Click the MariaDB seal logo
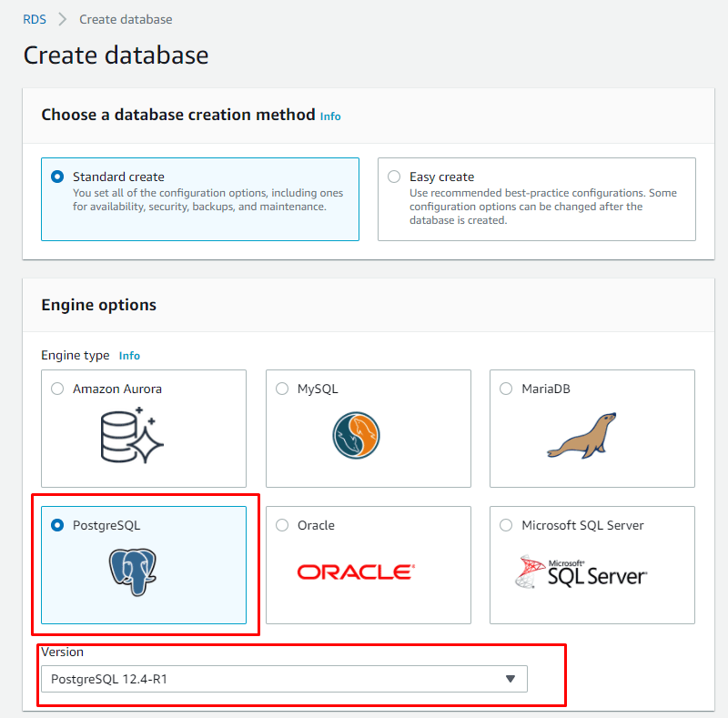Viewport: 728px width, 718px height. pos(581,435)
